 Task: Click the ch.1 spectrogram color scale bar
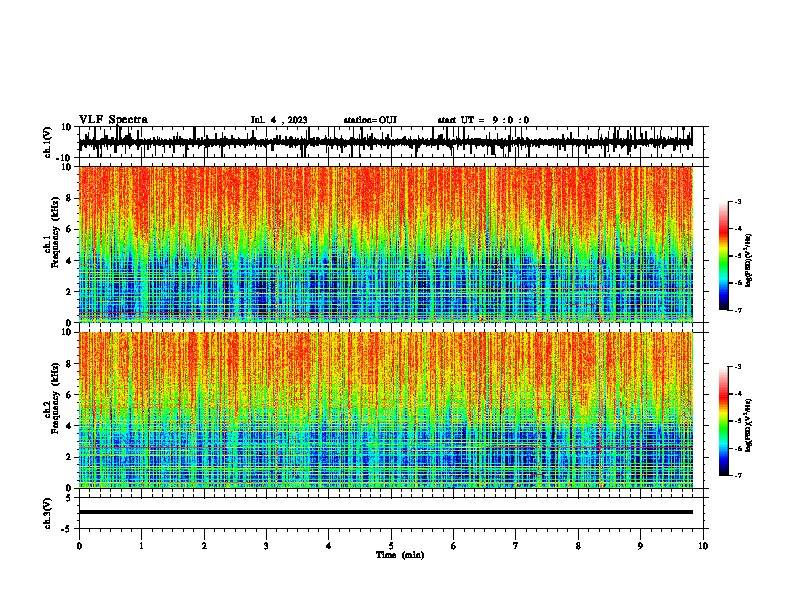click(723, 256)
